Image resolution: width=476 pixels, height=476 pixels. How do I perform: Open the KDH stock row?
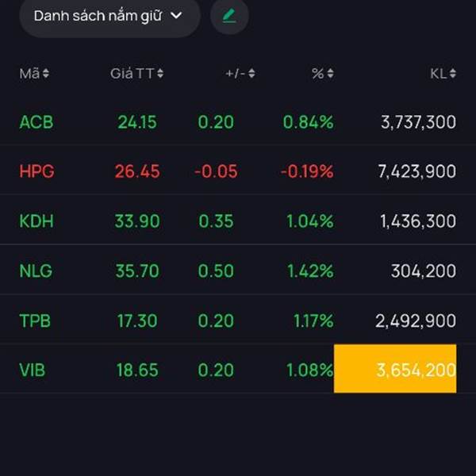tap(36, 221)
